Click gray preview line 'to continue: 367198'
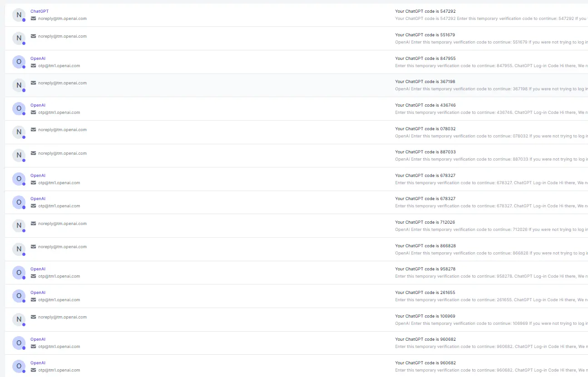588x377 pixels. 491,89
